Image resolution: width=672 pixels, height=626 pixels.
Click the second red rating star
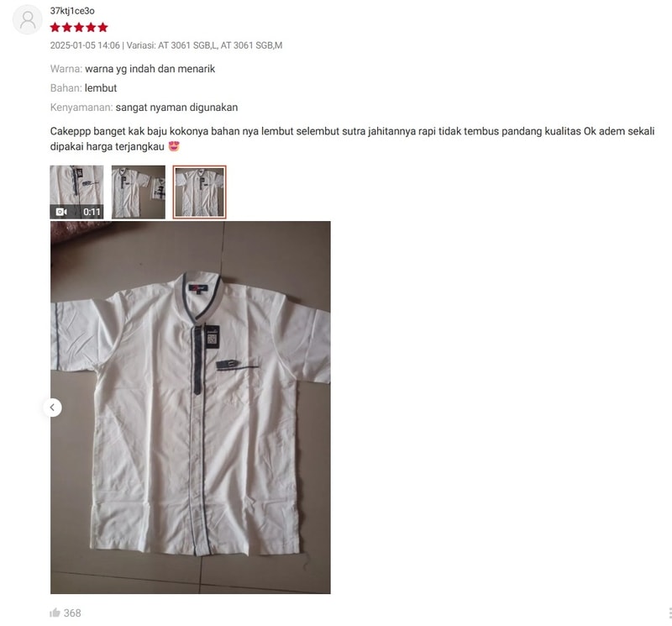(x=67, y=28)
